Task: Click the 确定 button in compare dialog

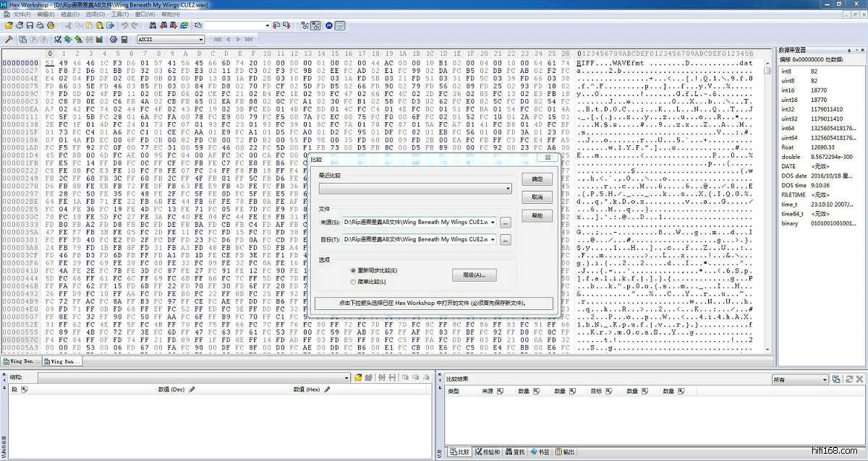Action: click(x=537, y=178)
